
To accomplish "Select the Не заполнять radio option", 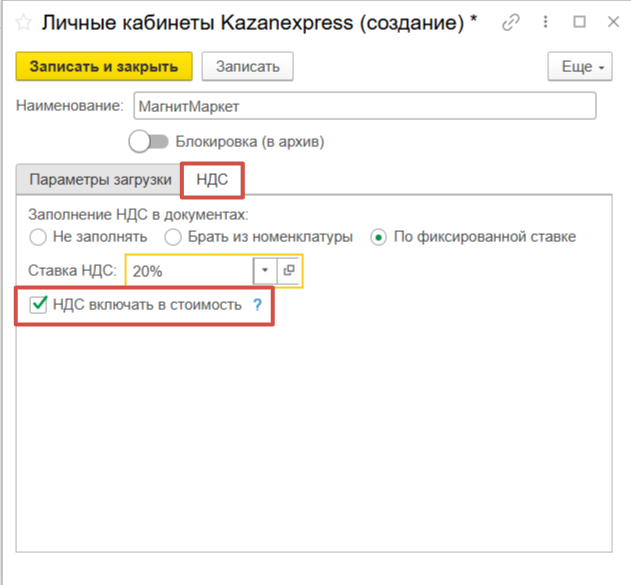I will tap(38, 237).
